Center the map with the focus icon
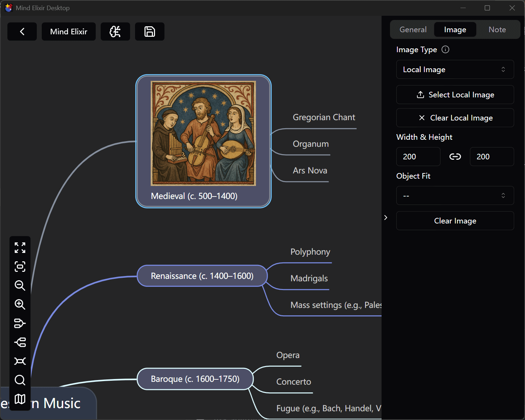 coord(20,267)
